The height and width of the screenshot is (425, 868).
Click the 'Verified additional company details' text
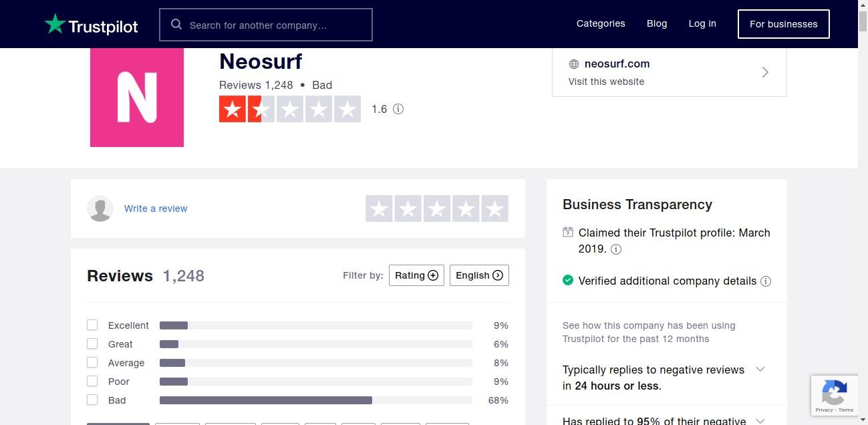pyautogui.click(x=668, y=281)
